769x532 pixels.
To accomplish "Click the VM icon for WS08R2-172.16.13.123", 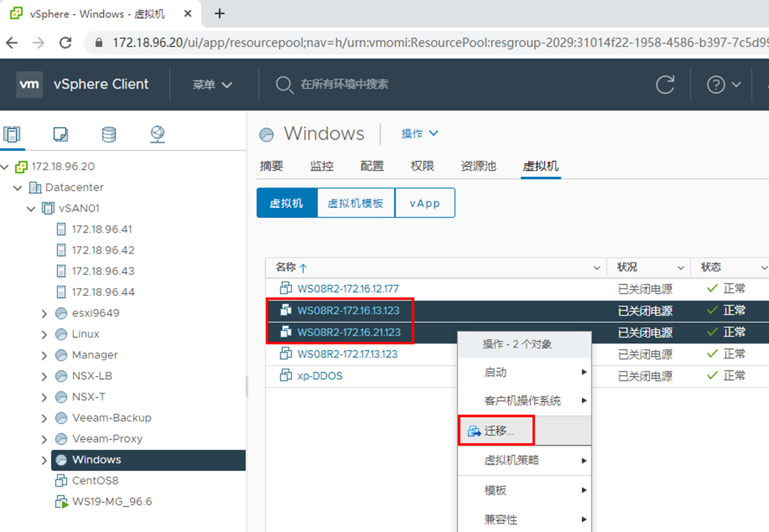I will pyautogui.click(x=286, y=310).
